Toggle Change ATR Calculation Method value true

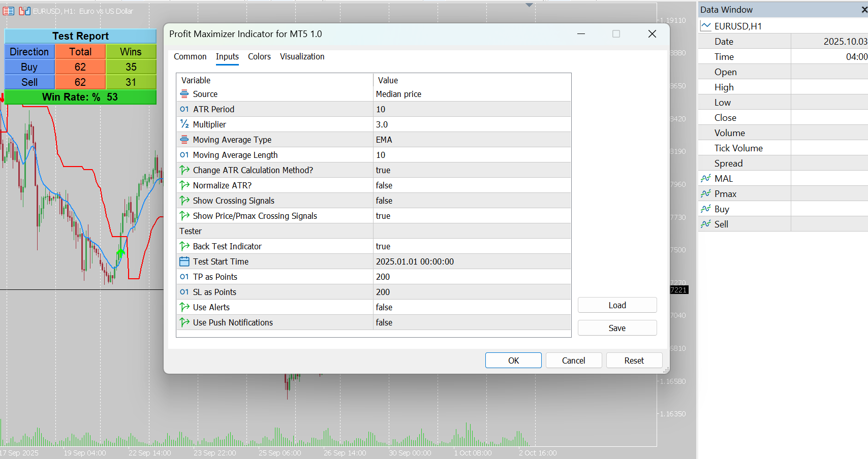pos(472,170)
